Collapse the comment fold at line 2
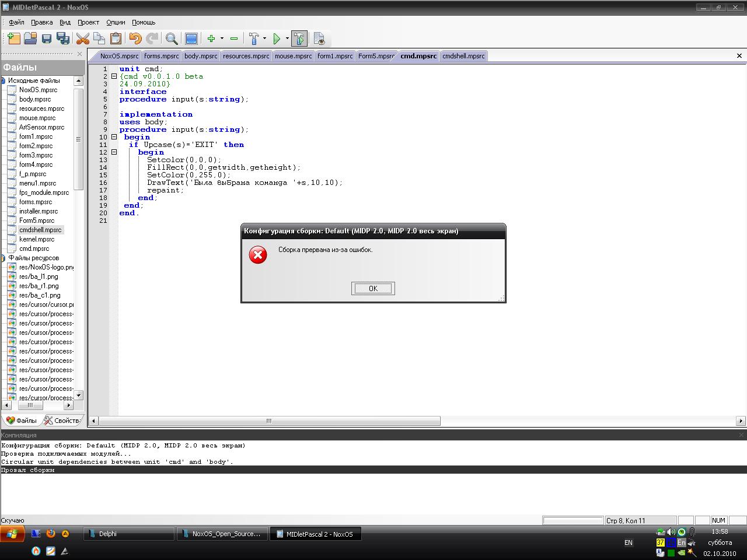747x560 pixels. click(x=114, y=76)
